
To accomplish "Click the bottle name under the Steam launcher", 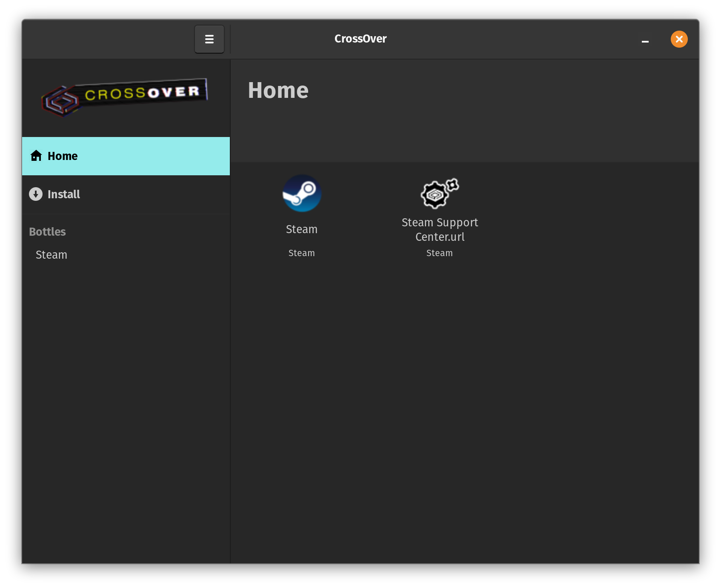I will click(x=302, y=253).
